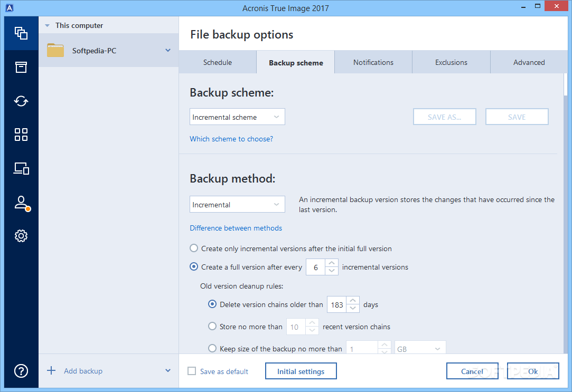Screen dimensions: 572x392
Task: Switch to the Backup scheme tab
Action: (296, 63)
